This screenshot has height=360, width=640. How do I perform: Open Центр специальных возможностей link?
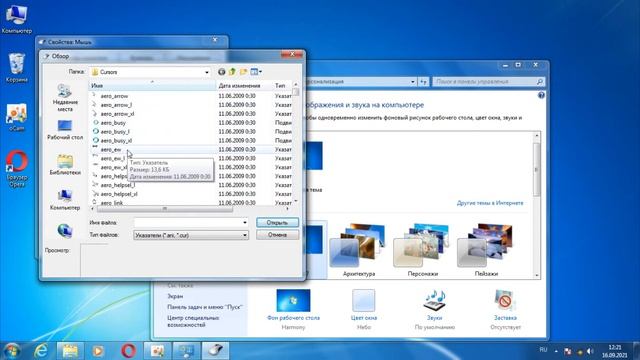pyautogui.click(x=193, y=321)
